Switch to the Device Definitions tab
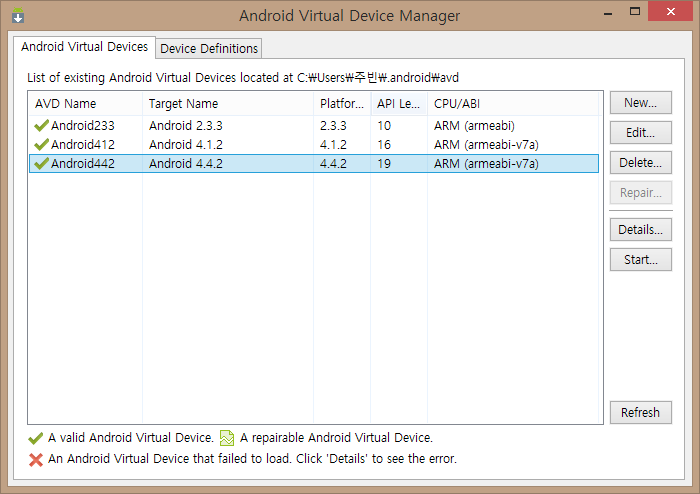700x494 pixels. [x=209, y=48]
